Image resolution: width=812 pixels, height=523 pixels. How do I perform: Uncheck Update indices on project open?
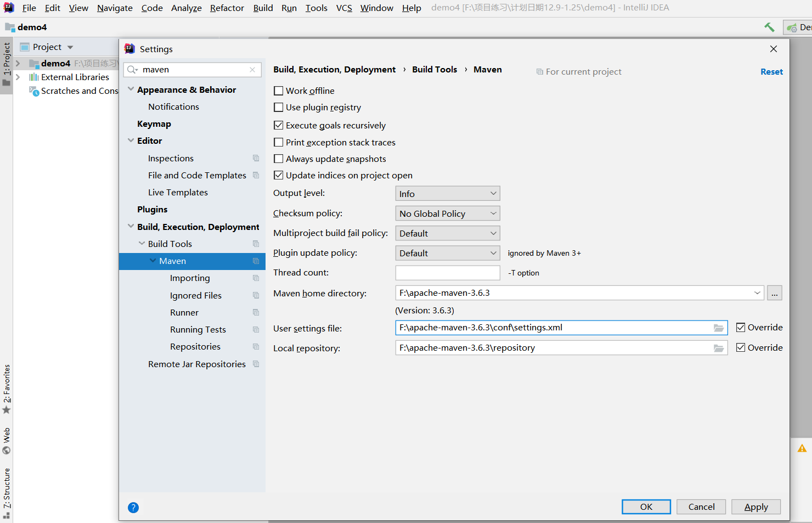click(x=279, y=175)
